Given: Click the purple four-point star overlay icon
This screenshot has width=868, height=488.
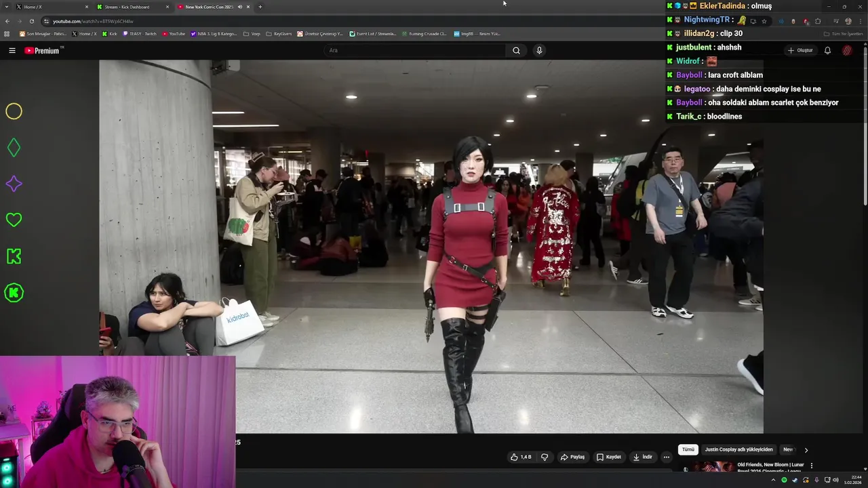Looking at the screenshot, I should click(14, 184).
